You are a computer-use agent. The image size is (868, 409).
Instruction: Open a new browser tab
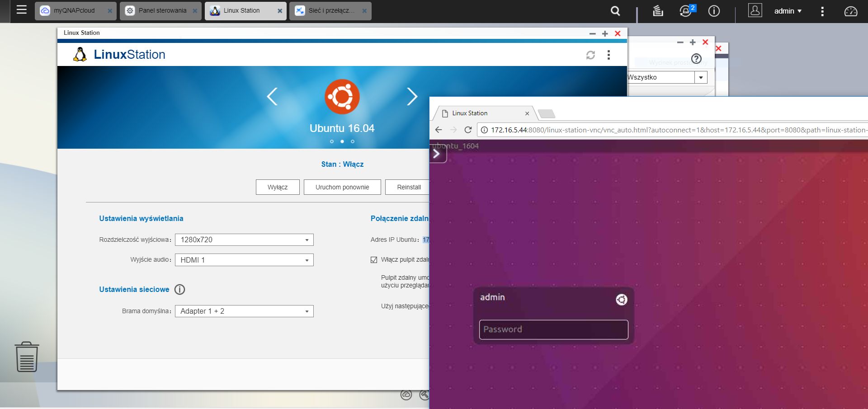547,113
